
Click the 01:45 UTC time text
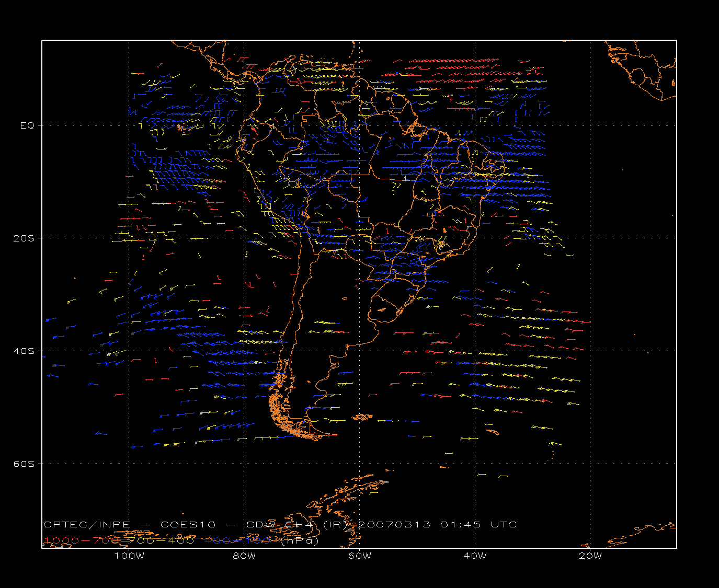[x=478, y=524]
